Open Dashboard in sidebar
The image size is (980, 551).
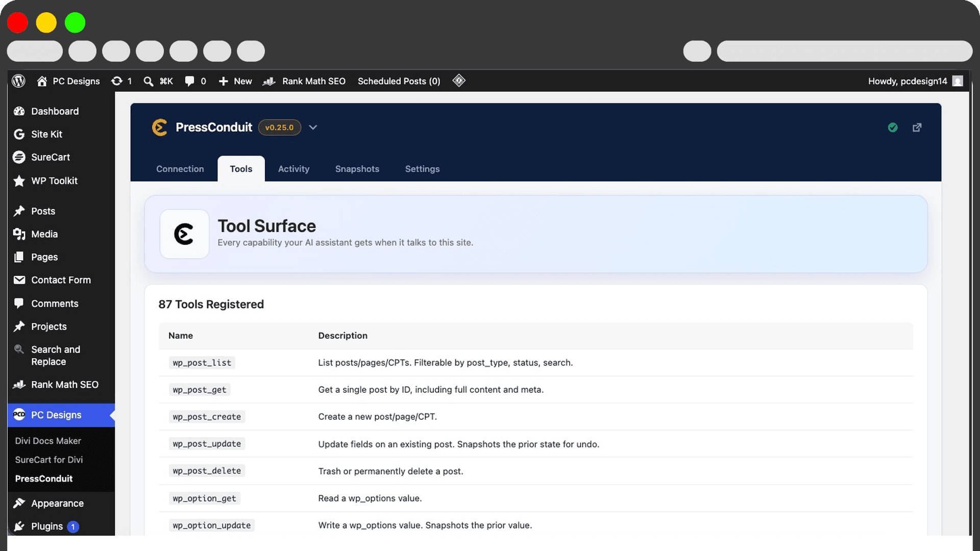click(55, 111)
